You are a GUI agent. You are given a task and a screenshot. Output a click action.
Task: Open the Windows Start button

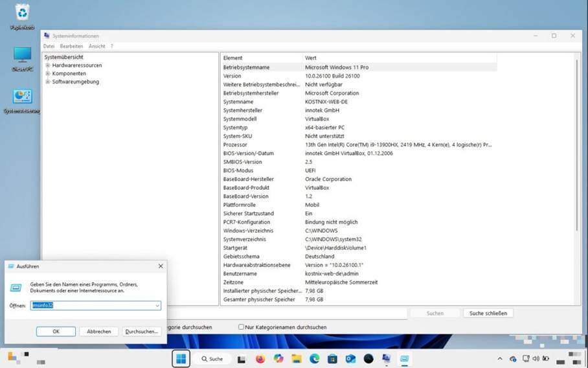click(x=181, y=359)
